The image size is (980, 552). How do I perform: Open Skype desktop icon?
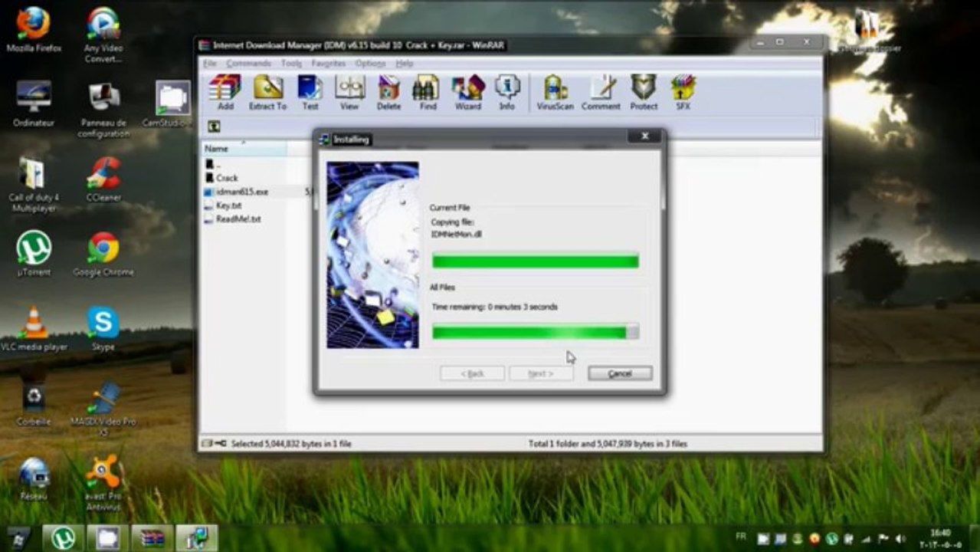click(103, 328)
